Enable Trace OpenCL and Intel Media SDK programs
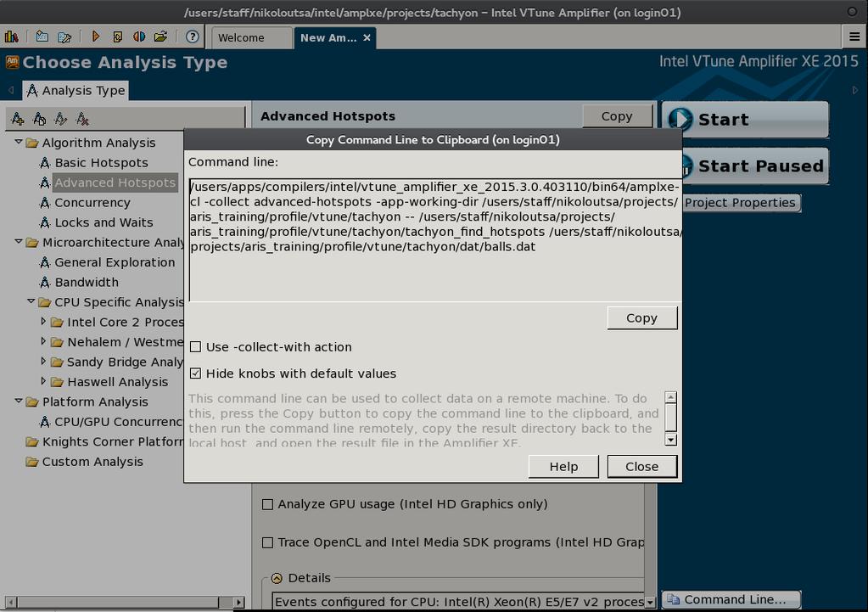868x612 pixels. pyautogui.click(x=267, y=542)
